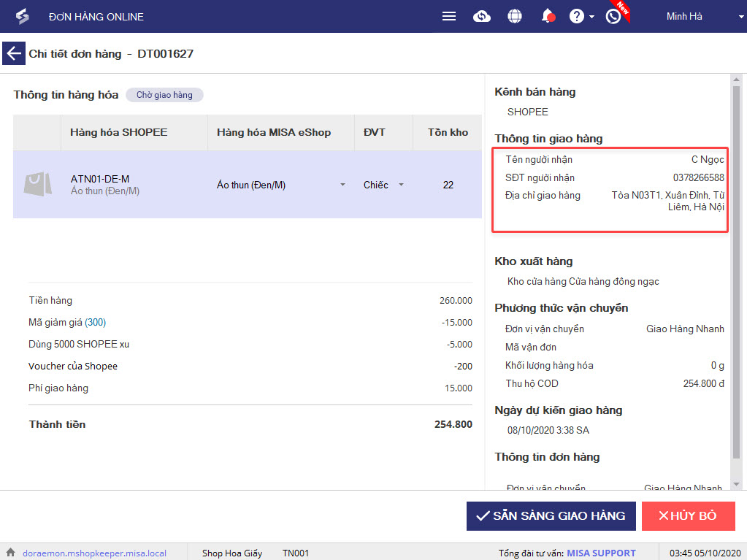The height and width of the screenshot is (560, 747).
Task: Open the MISA SUPPORT link
Action: (x=601, y=553)
